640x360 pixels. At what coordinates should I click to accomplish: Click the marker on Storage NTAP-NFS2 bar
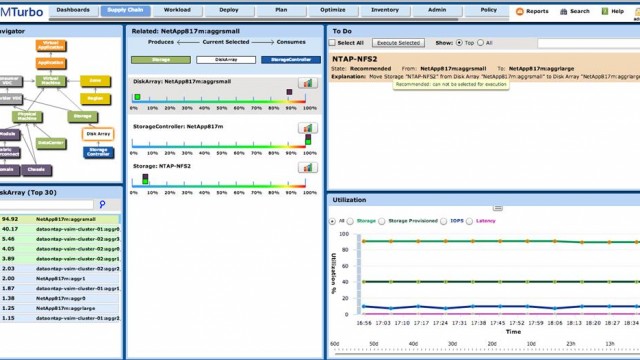tap(145, 179)
